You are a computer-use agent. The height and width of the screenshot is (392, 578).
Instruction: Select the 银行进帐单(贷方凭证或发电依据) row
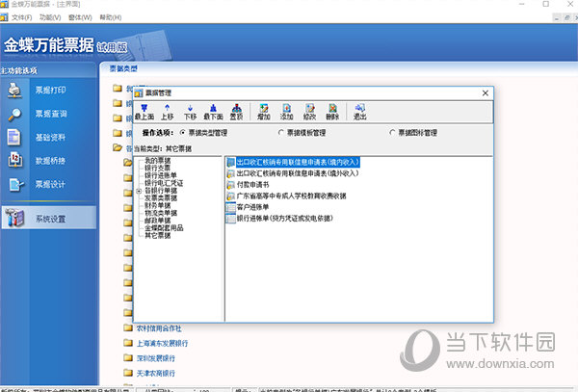(284, 219)
